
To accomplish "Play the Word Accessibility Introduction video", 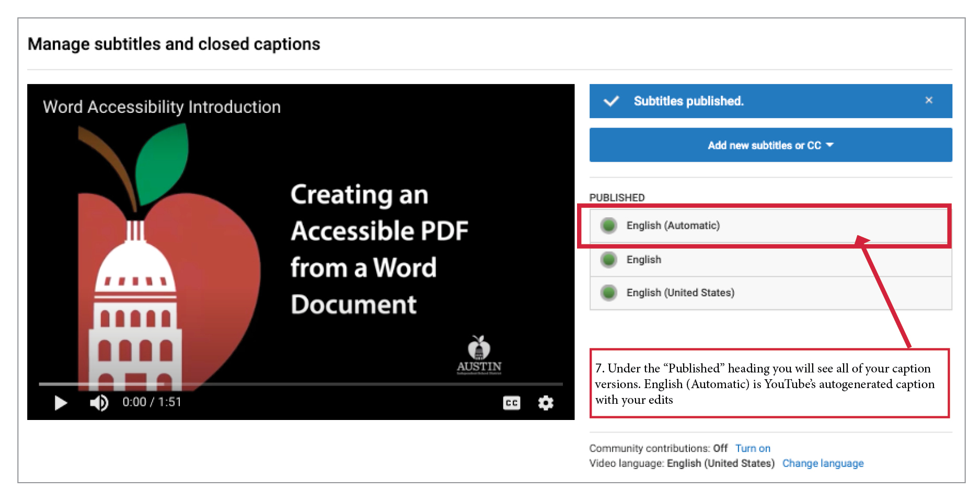I will tap(61, 403).
